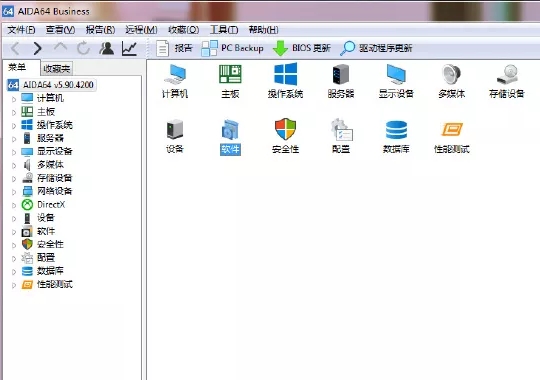The image size is (540, 380).
Task: Open the 远程(M) menu
Action: [x=141, y=30]
